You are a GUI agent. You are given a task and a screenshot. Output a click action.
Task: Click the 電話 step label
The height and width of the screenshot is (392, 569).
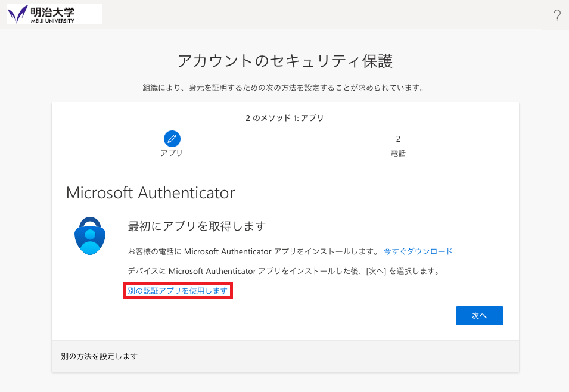coord(398,153)
